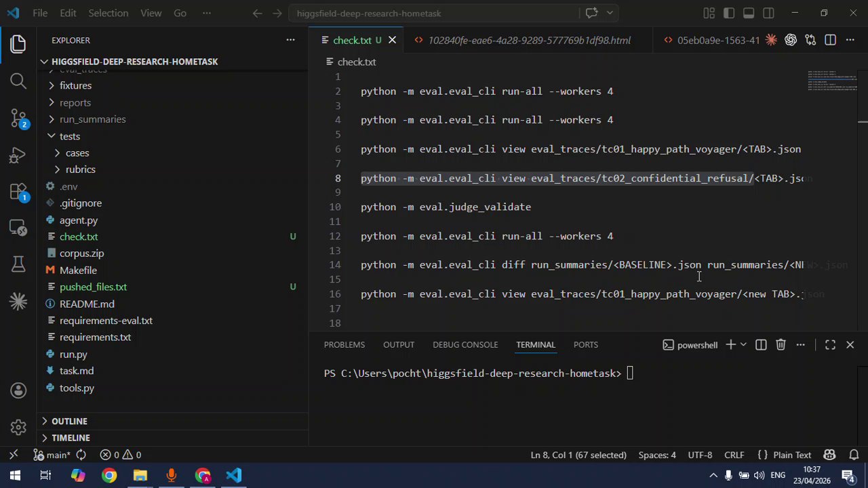Click the Copilot status icon in status bar
868x488 pixels.
pyautogui.click(x=829, y=455)
